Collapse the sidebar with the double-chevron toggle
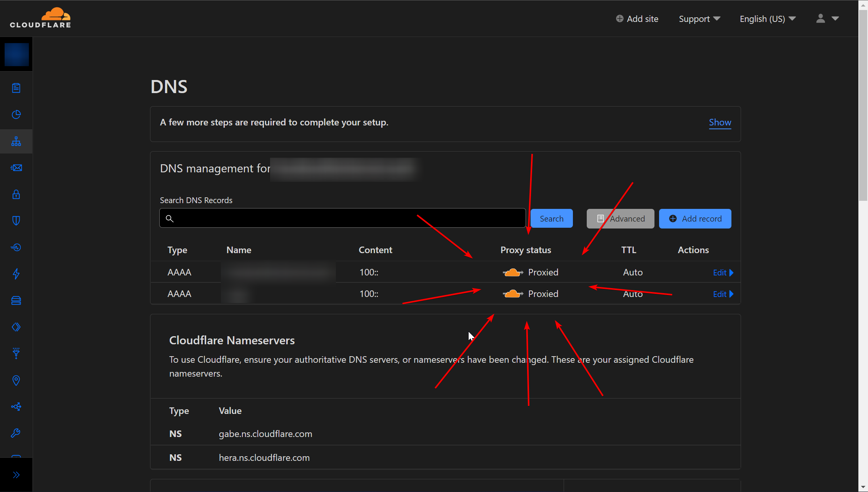The image size is (868, 492). pyautogui.click(x=16, y=475)
